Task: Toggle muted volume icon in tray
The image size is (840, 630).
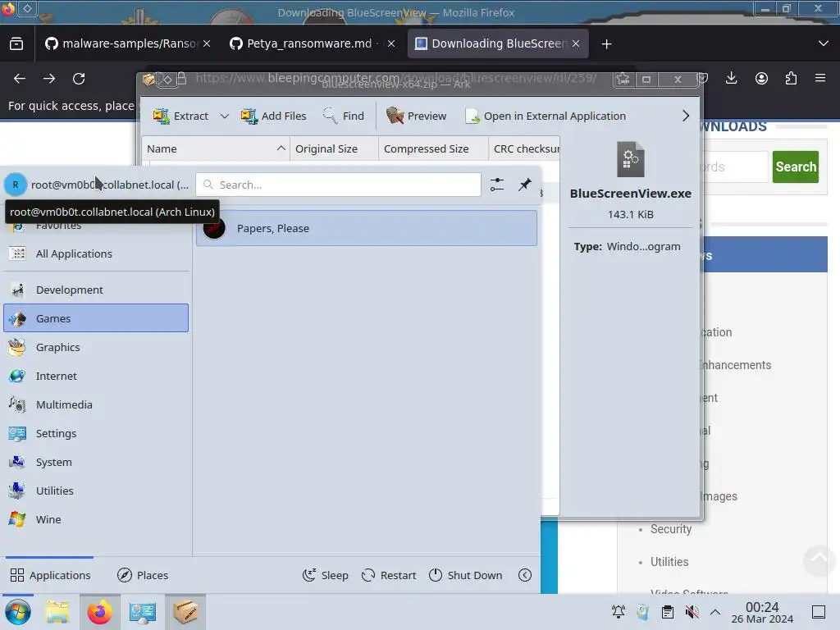Action: point(692,612)
